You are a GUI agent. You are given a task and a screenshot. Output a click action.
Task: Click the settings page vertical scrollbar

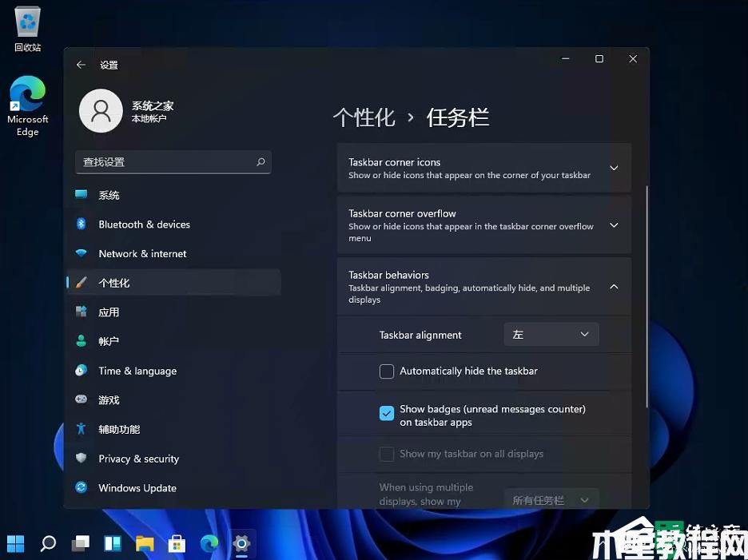pos(647,296)
